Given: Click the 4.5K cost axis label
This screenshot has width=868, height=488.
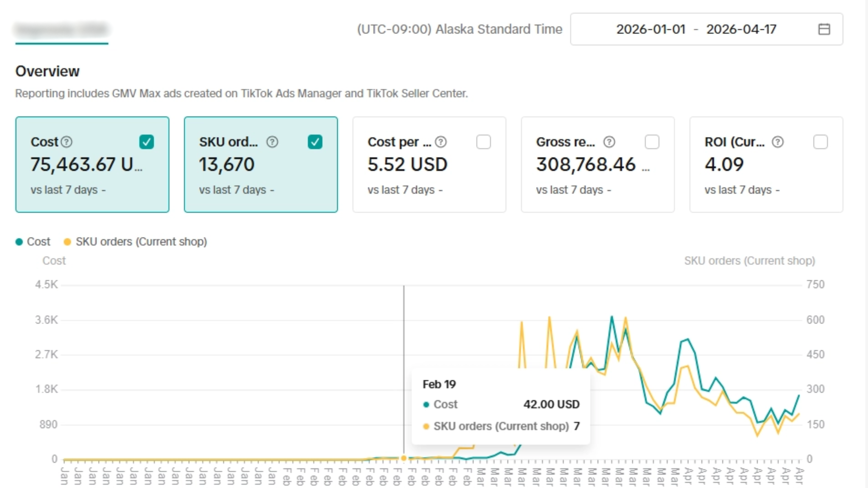Looking at the screenshot, I should point(47,285).
